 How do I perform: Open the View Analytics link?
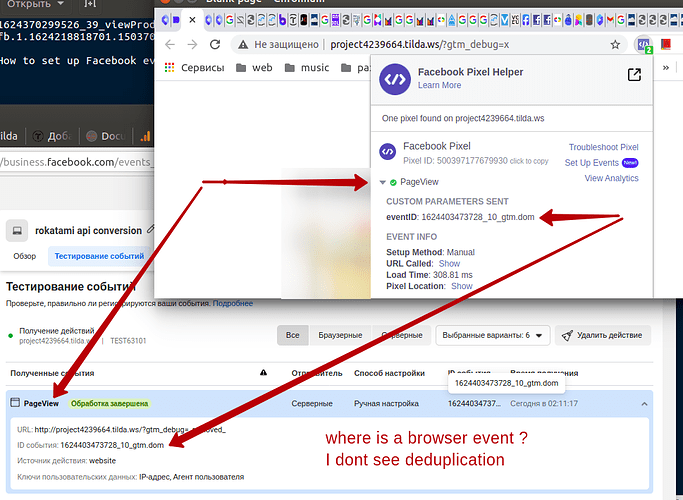[611, 178]
